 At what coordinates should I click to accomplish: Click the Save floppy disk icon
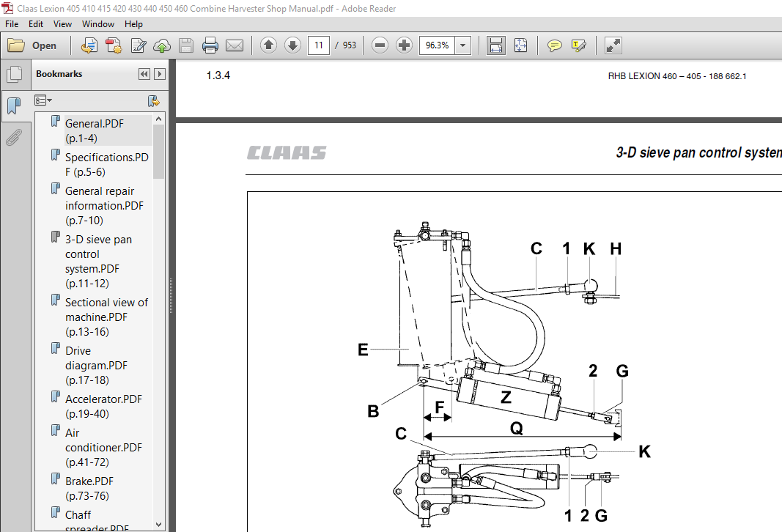pos(186,45)
